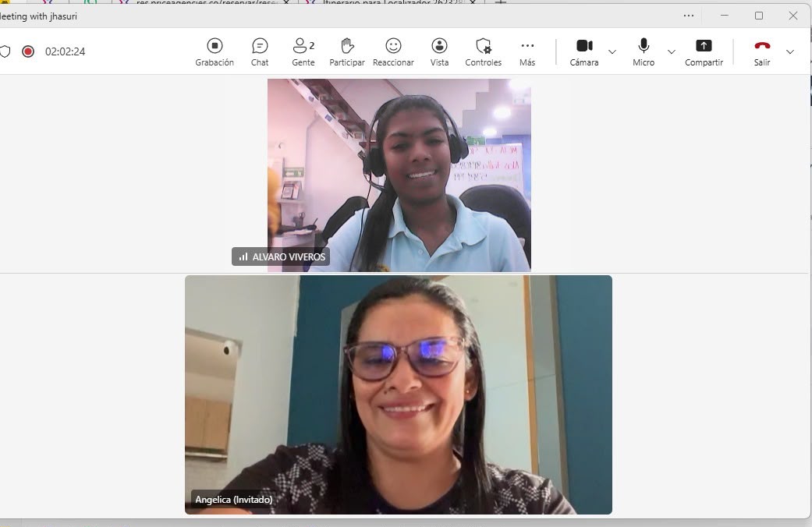Image resolution: width=812 pixels, height=527 pixels.
Task: Maximize the meeting window
Action: (x=759, y=16)
